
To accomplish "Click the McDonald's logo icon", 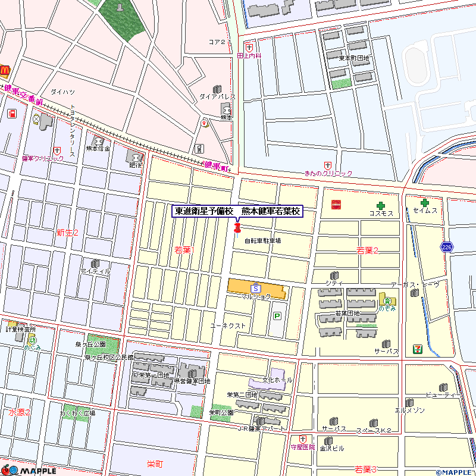I will tap(4, 70).
